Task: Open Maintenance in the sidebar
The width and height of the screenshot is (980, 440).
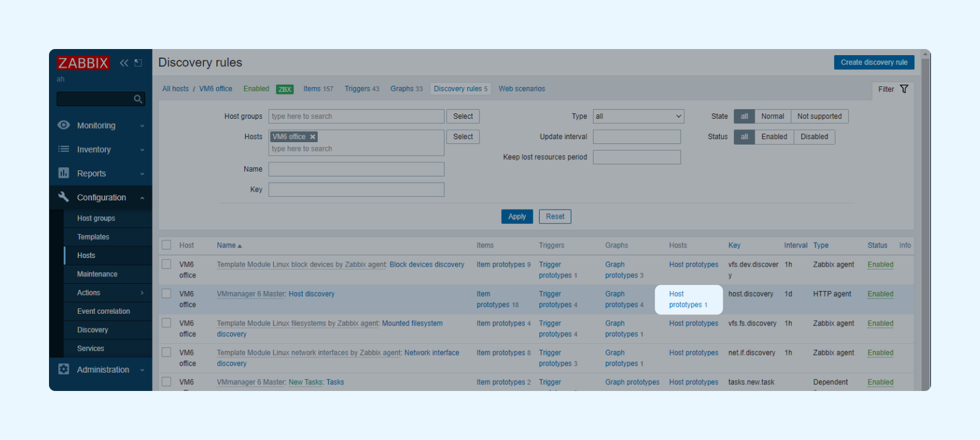Action: pos(97,274)
